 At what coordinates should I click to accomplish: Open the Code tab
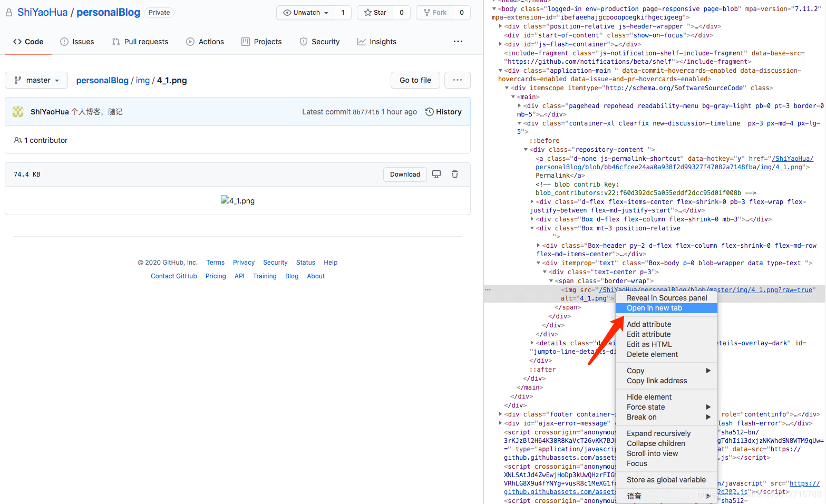pos(28,42)
